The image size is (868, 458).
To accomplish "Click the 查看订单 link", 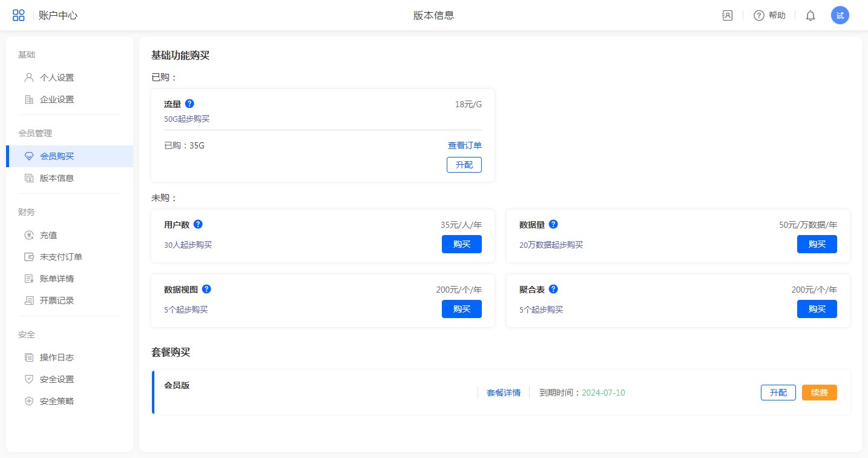I will 464,145.
